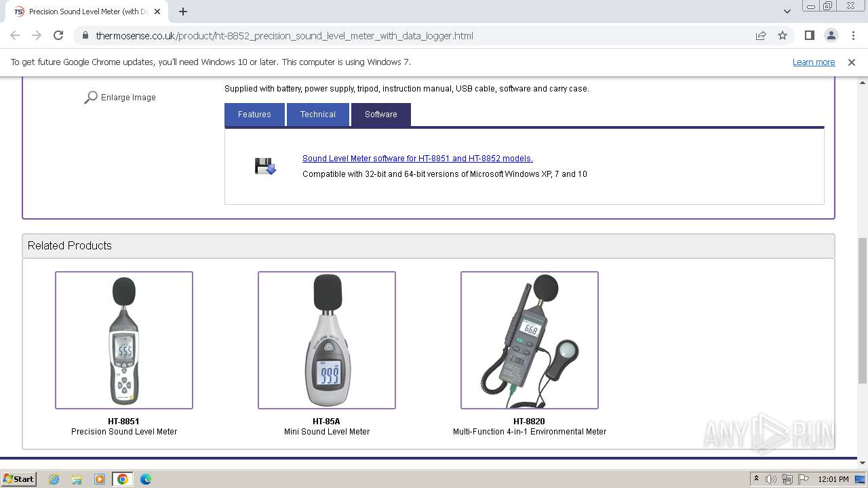Open Chrome three-dot menu
Screen dimensions: 868x488
pos(852,35)
